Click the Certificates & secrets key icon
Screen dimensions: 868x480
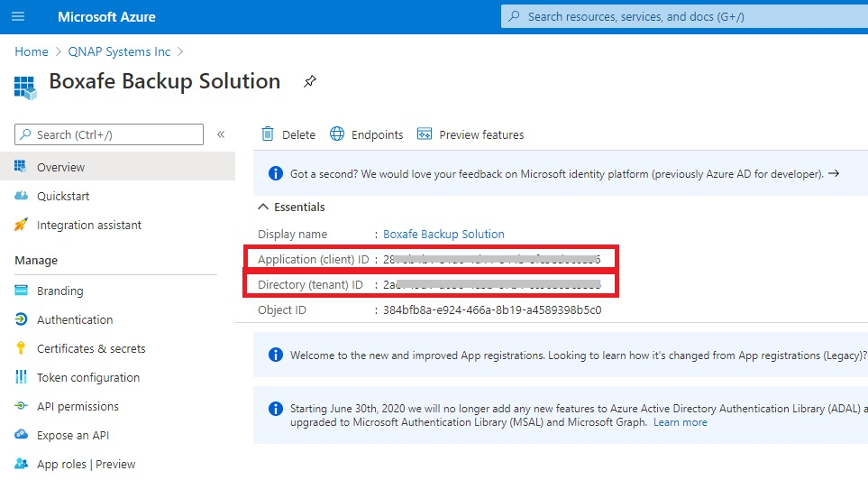[21, 348]
